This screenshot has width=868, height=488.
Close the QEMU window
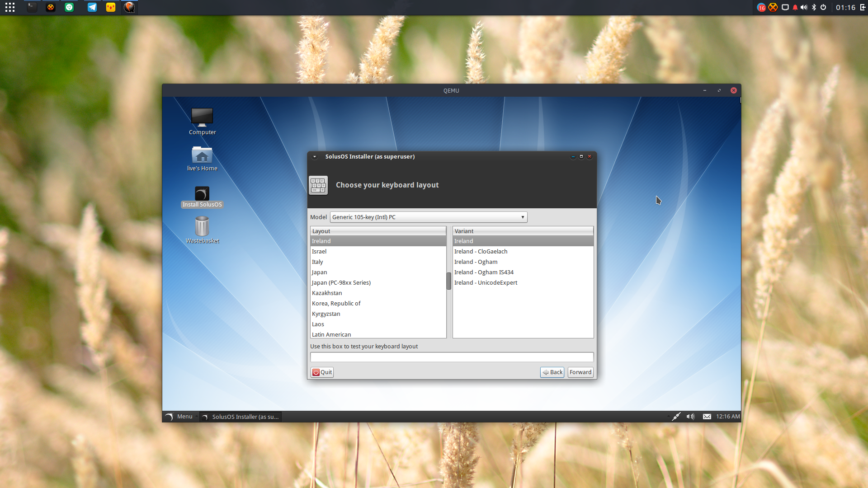pyautogui.click(x=734, y=90)
